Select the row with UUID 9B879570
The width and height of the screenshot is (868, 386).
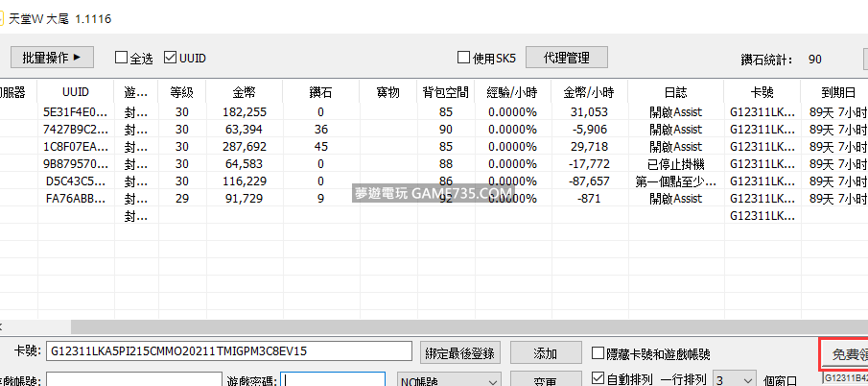(76, 164)
